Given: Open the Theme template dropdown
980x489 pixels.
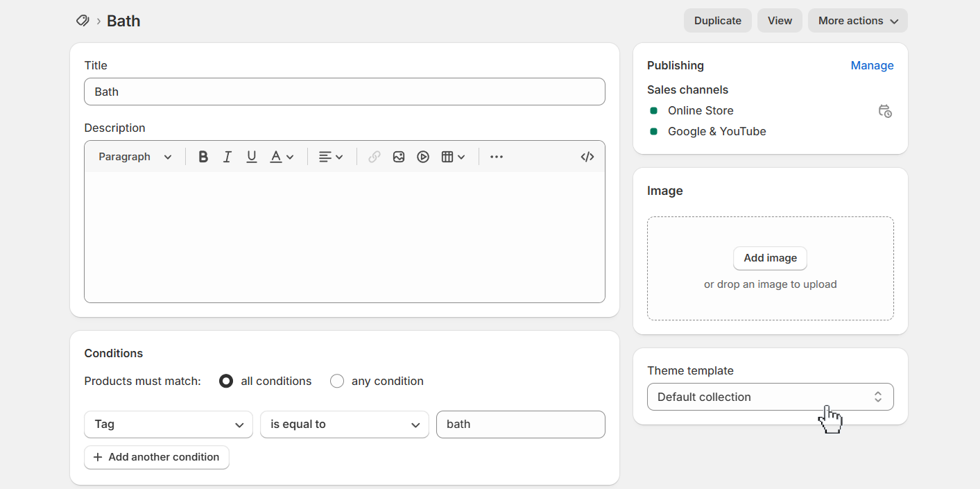Looking at the screenshot, I should 770,396.
